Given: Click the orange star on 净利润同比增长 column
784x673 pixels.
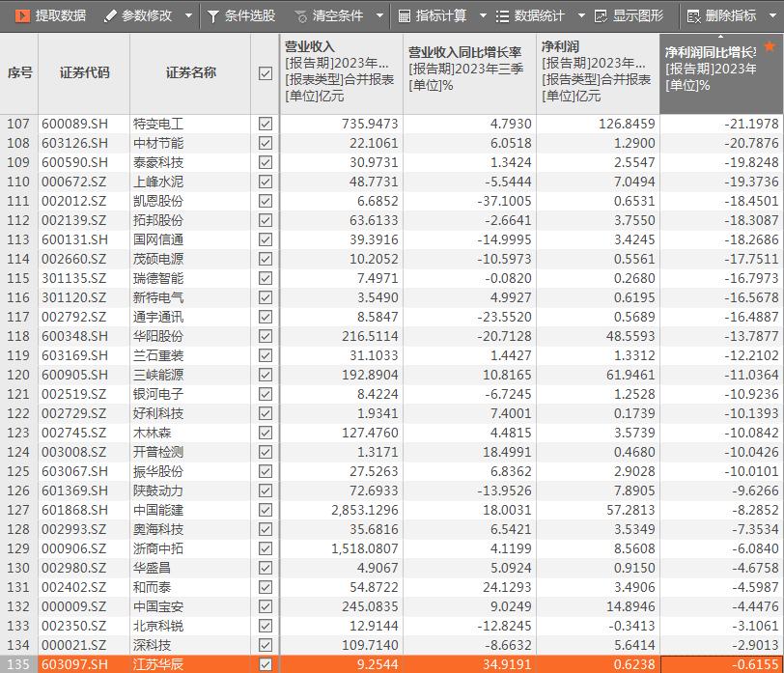Looking at the screenshot, I should (770, 46).
